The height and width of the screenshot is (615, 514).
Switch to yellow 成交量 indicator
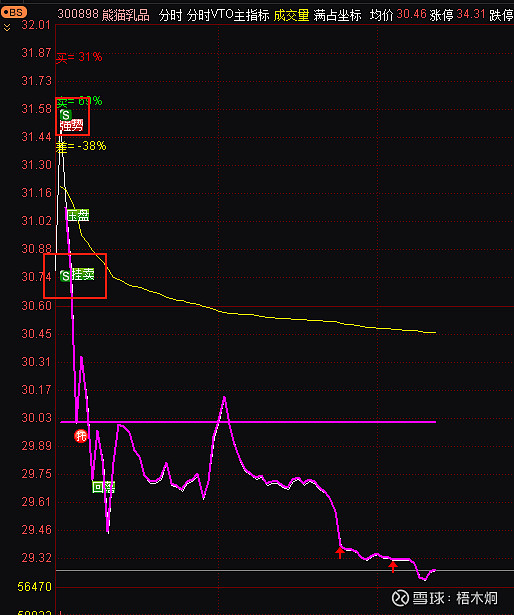[x=291, y=15]
